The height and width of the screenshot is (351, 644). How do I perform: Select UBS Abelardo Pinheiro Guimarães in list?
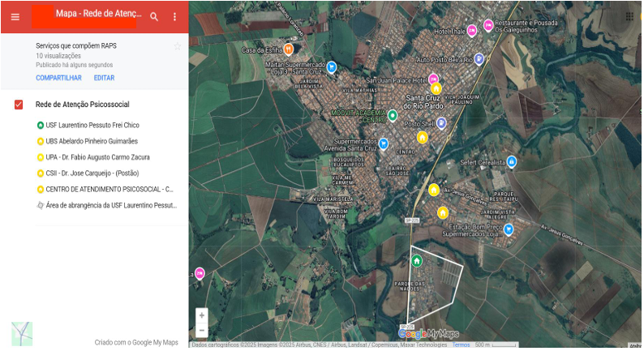pos(92,141)
